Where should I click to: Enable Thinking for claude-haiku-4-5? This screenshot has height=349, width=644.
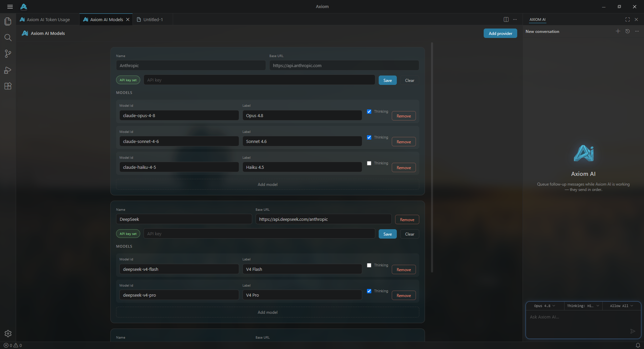click(x=369, y=163)
